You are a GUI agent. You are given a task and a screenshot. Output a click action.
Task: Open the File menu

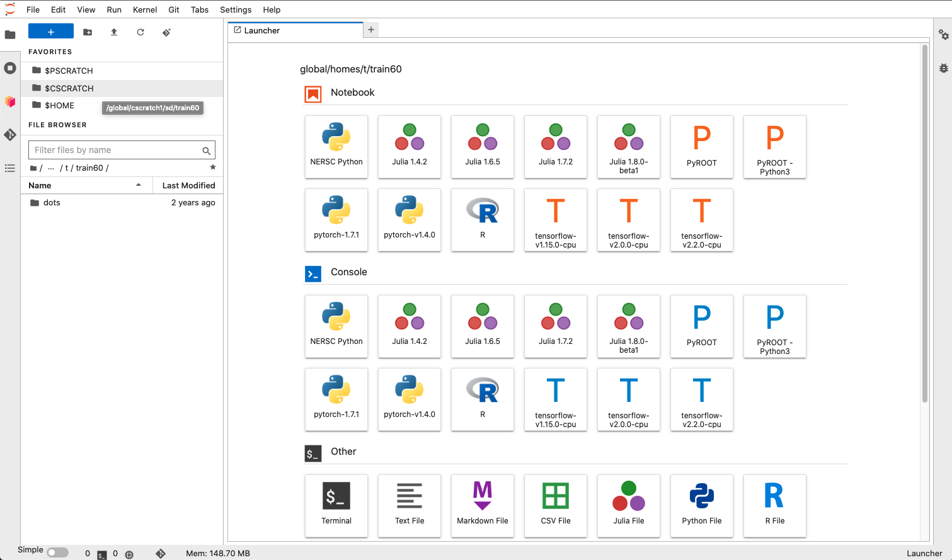point(33,9)
